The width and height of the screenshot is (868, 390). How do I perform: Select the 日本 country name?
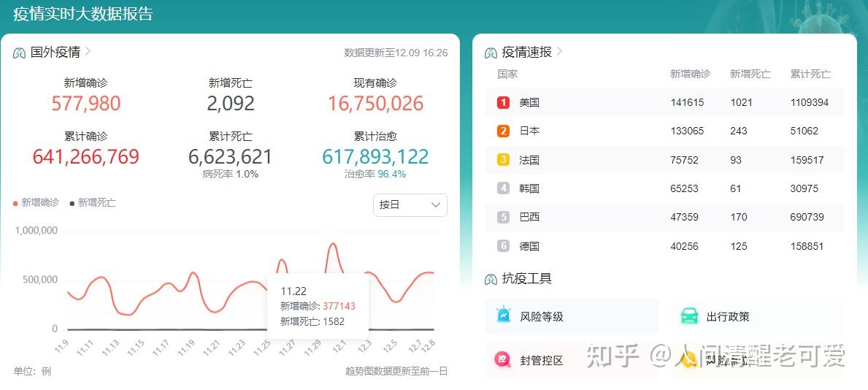[x=529, y=131]
